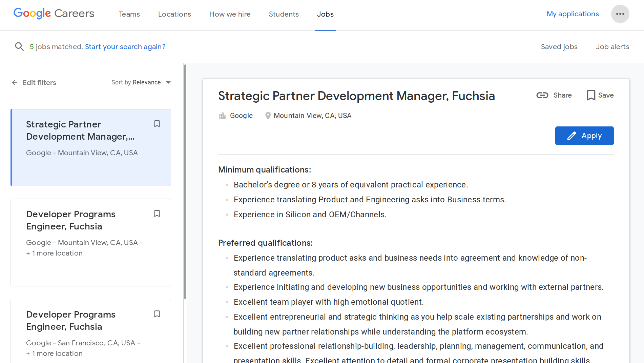
Task: Save this job using the bookmark icon
Action: pos(591,95)
